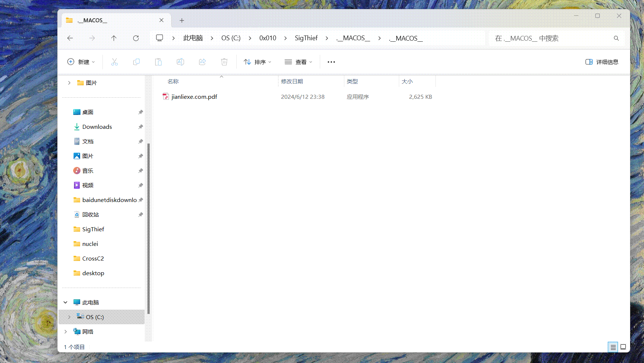Unpin sidebar 图片 using its pin icon
The image size is (644, 363).
[141, 156]
